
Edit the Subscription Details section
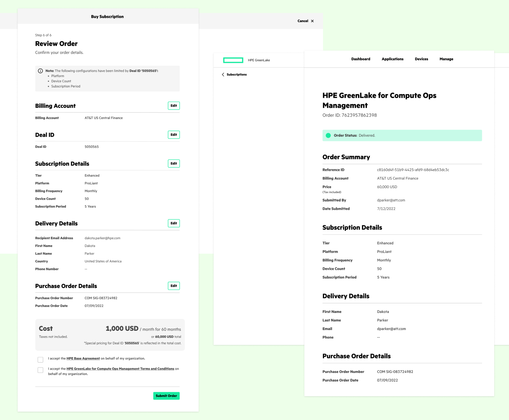tap(174, 163)
